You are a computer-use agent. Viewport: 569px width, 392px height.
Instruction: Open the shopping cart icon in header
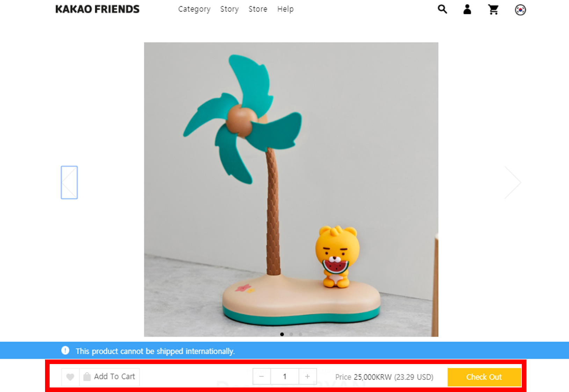[x=493, y=9]
